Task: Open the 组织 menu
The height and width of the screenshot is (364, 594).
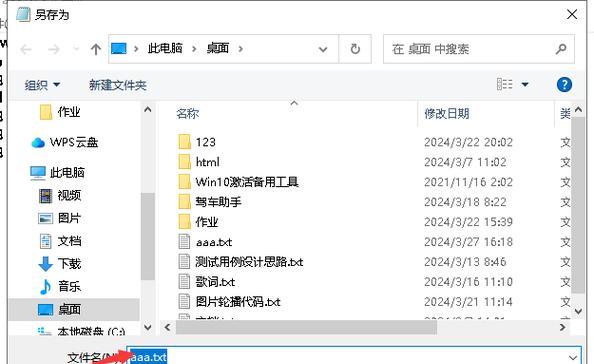Action: 42,85
